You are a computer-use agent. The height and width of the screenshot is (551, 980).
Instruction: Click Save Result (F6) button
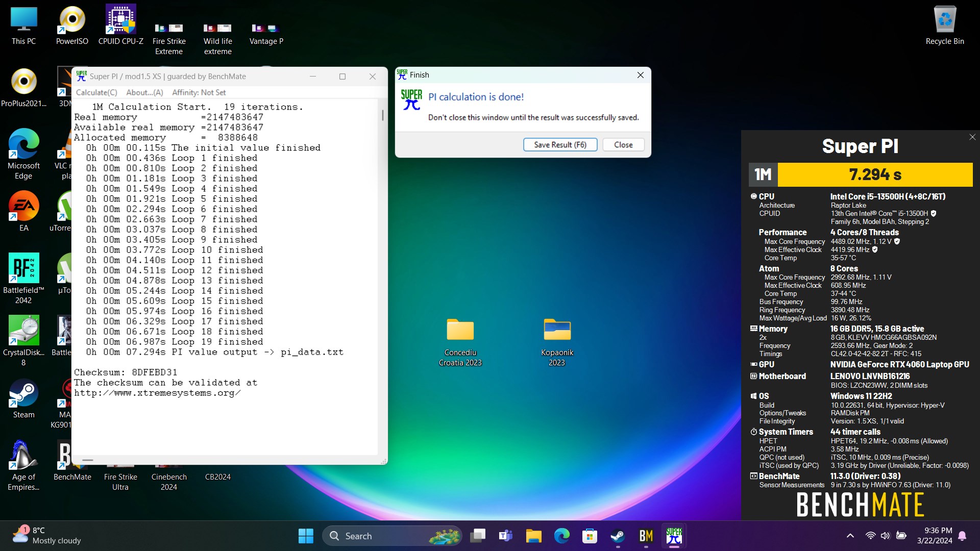560,145
